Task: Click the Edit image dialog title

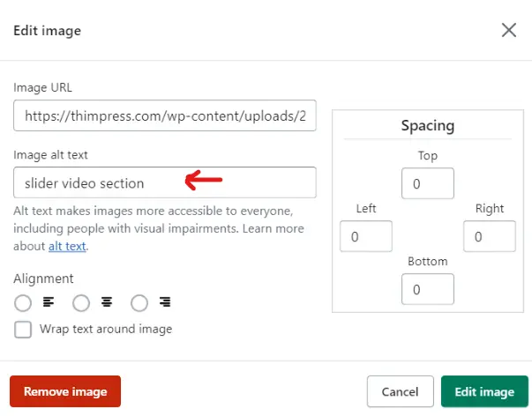Action: pos(47,31)
